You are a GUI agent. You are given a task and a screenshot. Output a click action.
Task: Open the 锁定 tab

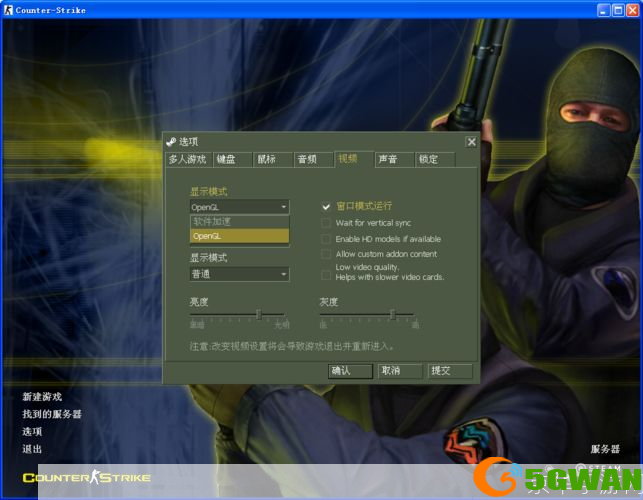[x=436, y=159]
